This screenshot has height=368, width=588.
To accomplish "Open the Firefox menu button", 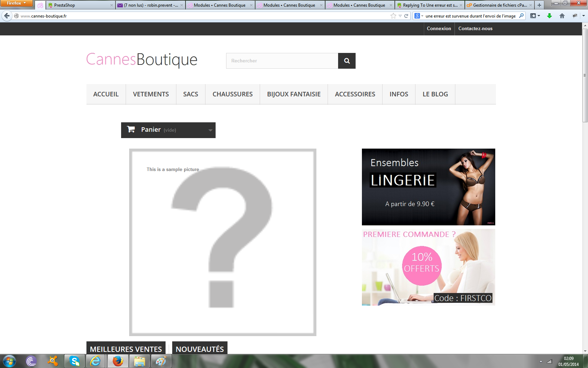I will [x=16, y=3].
